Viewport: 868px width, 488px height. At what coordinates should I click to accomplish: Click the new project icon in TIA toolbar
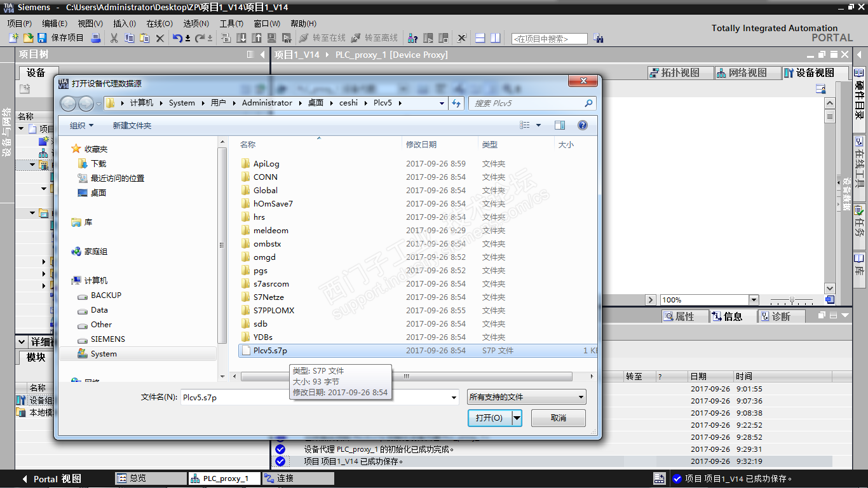click(13, 38)
